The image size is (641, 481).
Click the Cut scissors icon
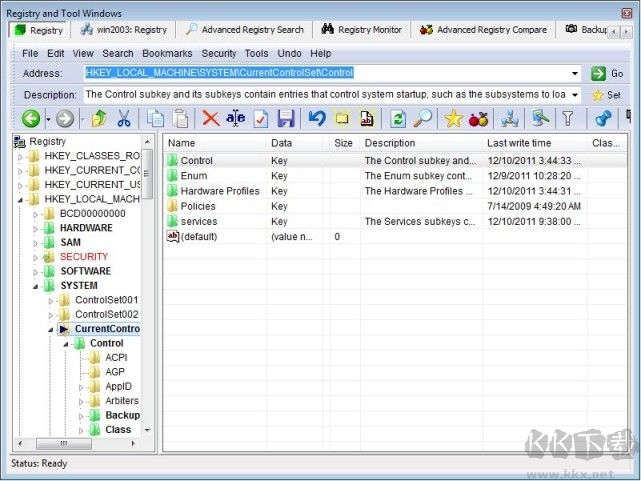click(x=124, y=119)
